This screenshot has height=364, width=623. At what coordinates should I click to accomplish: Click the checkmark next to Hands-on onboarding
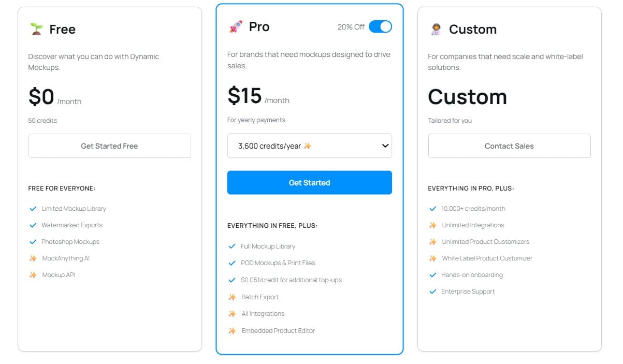[432, 274]
